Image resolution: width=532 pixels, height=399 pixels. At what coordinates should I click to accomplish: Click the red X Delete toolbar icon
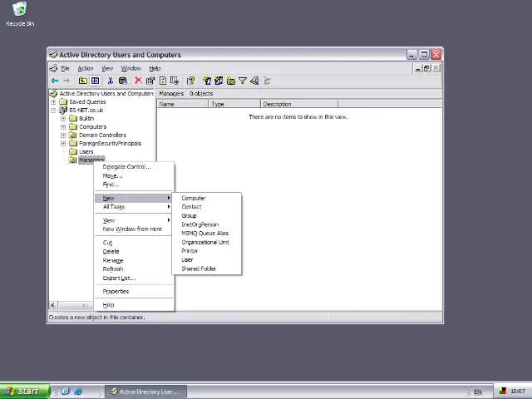[x=138, y=81]
